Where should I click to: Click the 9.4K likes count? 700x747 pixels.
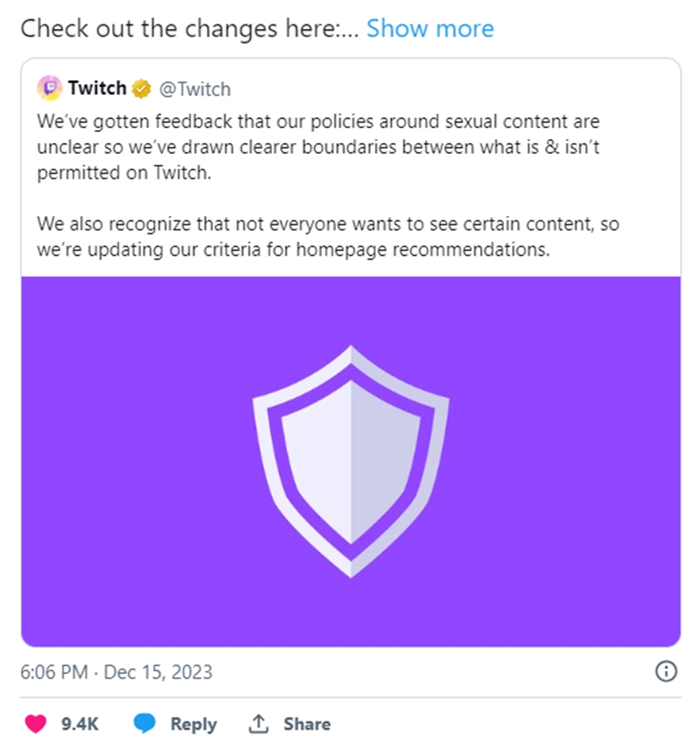pos(80,724)
